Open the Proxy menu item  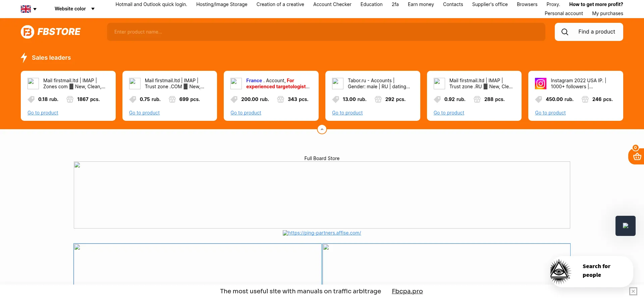(553, 4)
